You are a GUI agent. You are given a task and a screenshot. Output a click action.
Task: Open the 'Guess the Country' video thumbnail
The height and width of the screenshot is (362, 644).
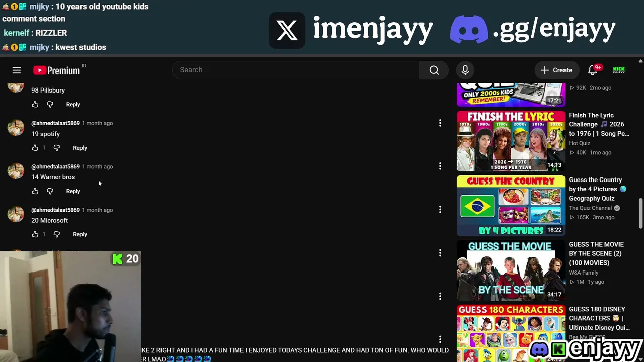pyautogui.click(x=511, y=206)
